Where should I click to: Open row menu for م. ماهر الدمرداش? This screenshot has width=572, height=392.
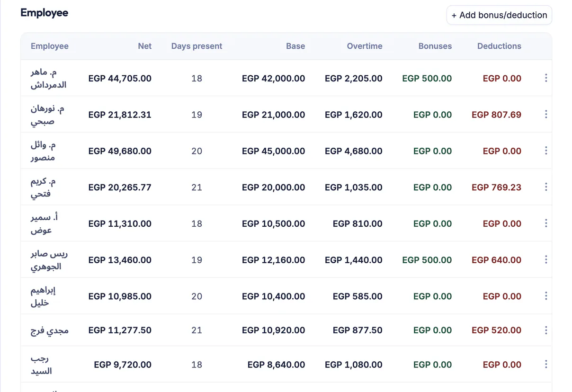546,78
